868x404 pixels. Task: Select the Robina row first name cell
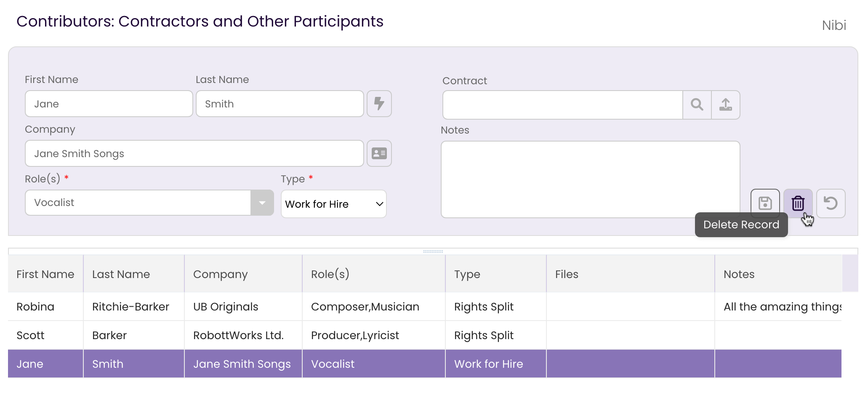45,307
